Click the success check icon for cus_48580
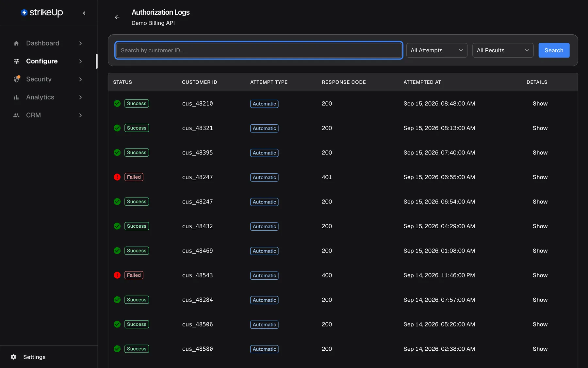This screenshot has width=588, height=368. coord(117,349)
